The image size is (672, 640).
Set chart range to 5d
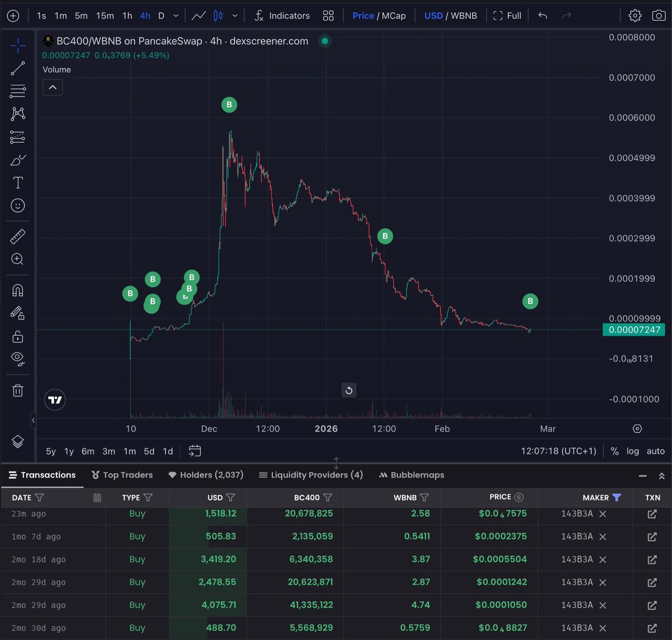[149, 451]
